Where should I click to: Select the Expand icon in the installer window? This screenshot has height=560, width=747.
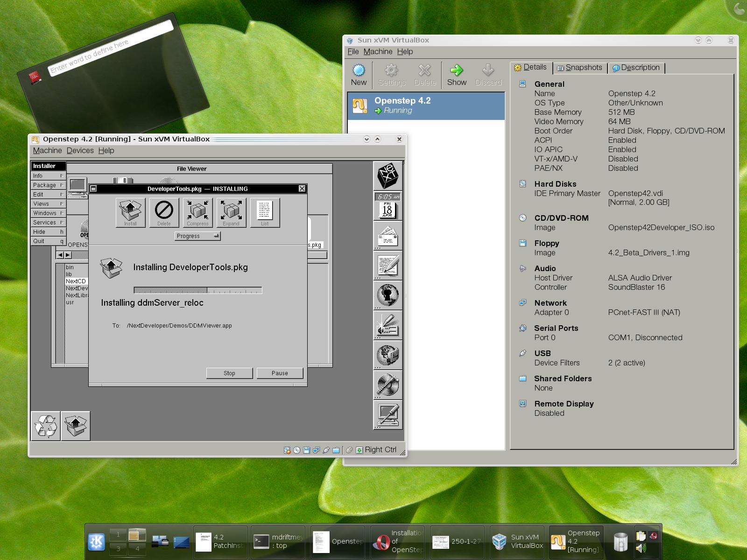[231, 212]
